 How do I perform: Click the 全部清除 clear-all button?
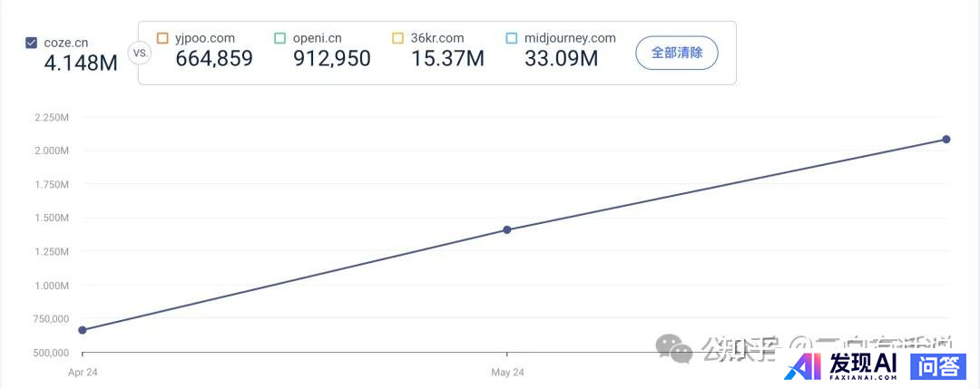(x=677, y=53)
